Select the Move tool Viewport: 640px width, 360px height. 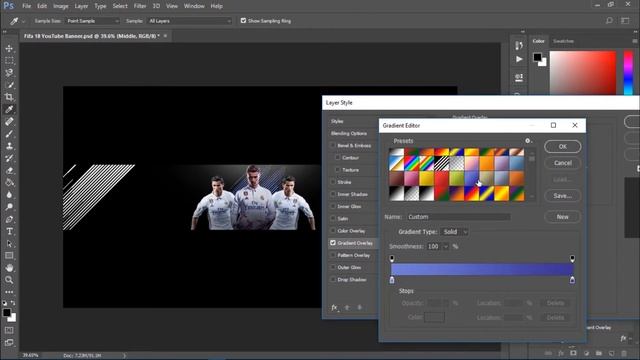pyautogui.click(x=9, y=49)
